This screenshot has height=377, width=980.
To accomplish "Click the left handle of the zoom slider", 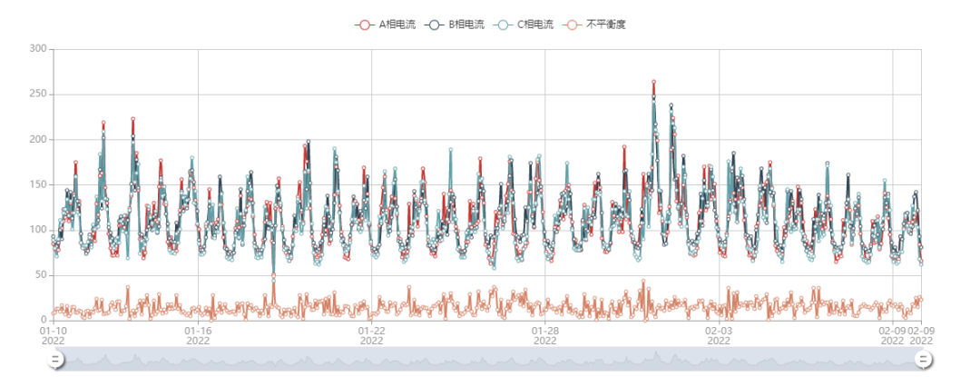I will pos(54,360).
